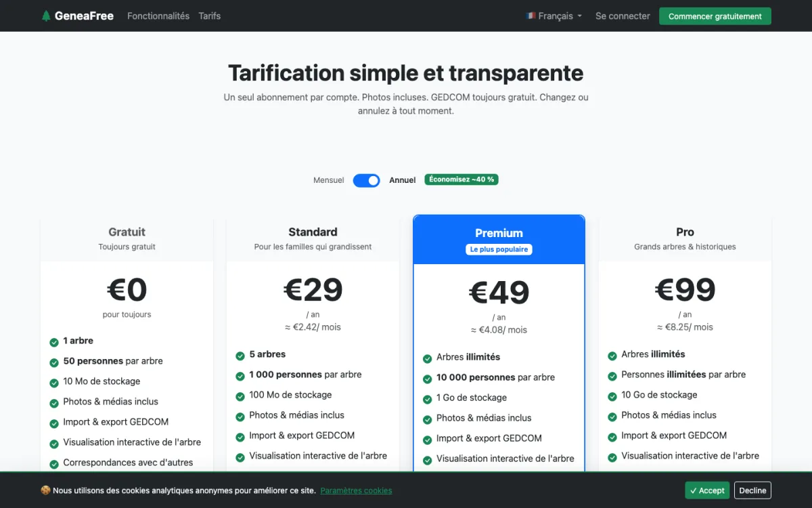The image size is (812, 508).
Task: Click check icon beside '10 Go de stockage'
Action: tap(612, 396)
